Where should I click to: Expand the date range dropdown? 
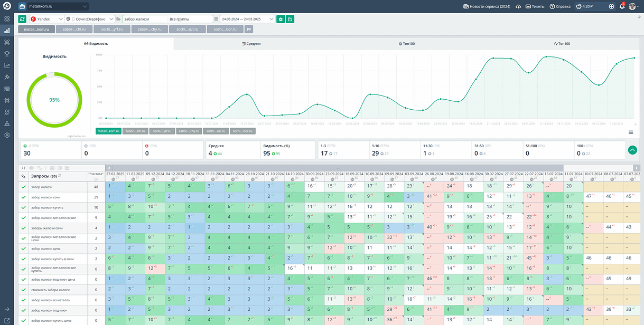[x=247, y=19]
